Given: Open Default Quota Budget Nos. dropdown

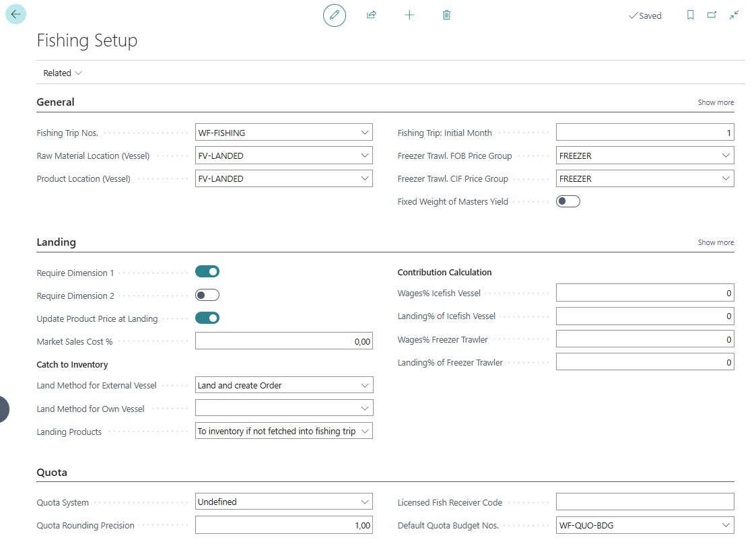Looking at the screenshot, I should pyautogui.click(x=726, y=525).
